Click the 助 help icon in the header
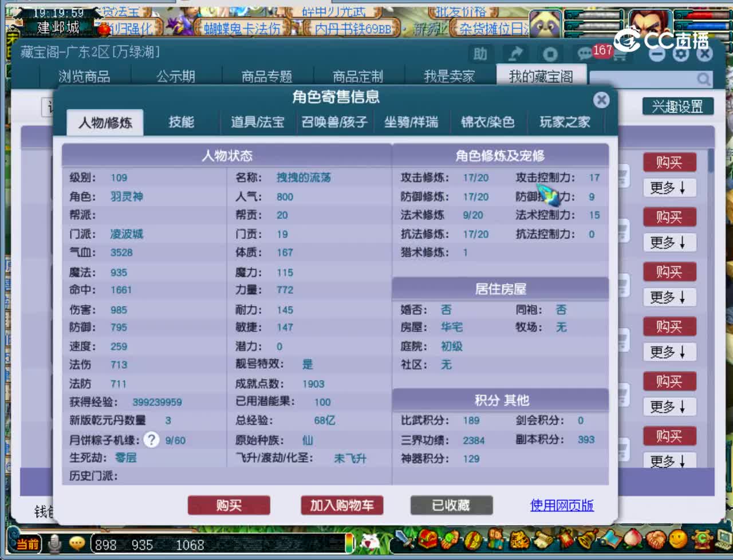Viewport: 733px width, 560px height. [480, 54]
